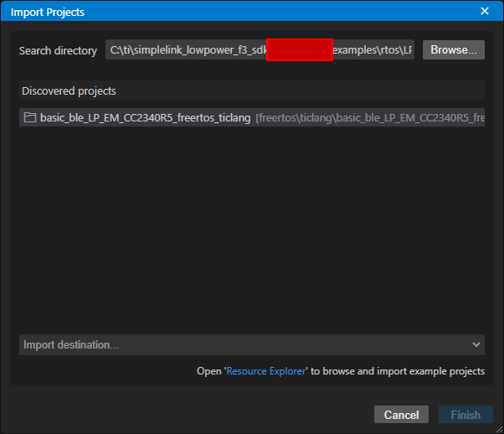Click the Finish button
Viewport: 504px width, 434px height.
[465, 415]
